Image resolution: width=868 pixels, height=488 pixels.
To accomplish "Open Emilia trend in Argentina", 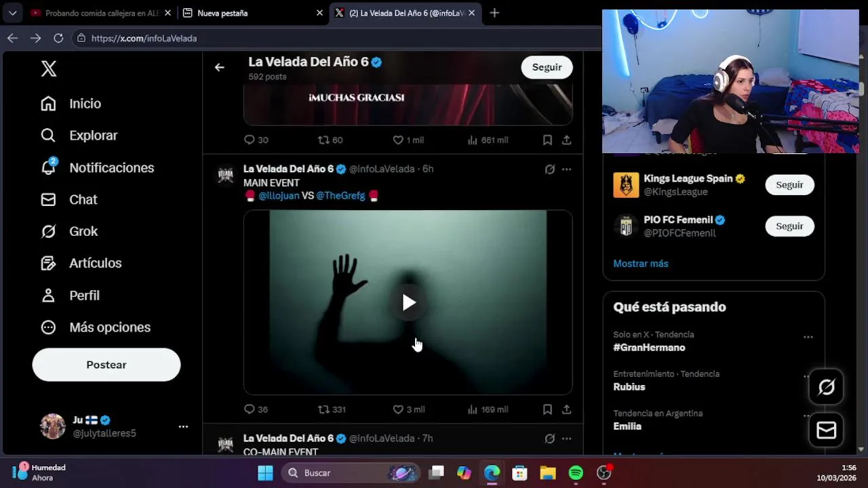I will (627, 426).
